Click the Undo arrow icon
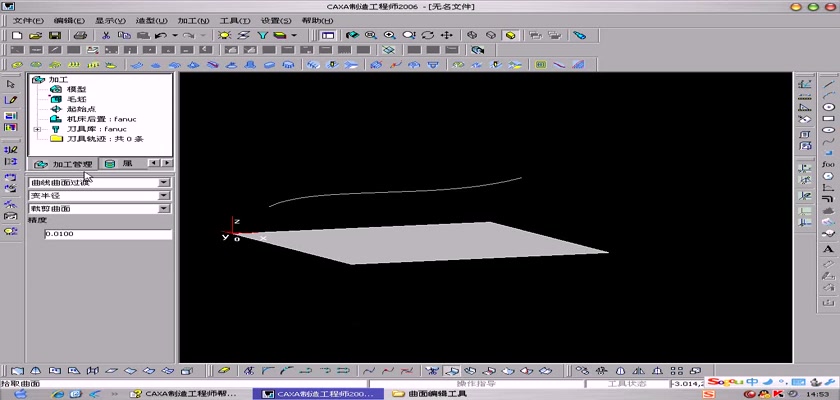 tap(160, 35)
